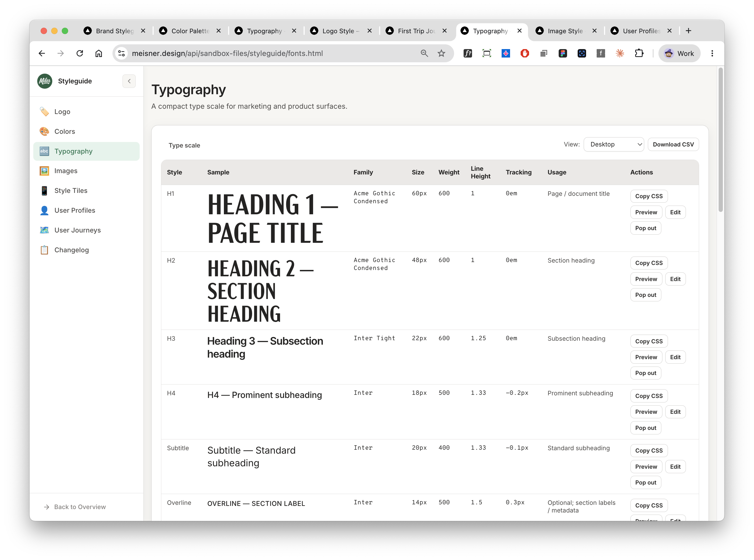Pop out the H1 row

click(645, 228)
